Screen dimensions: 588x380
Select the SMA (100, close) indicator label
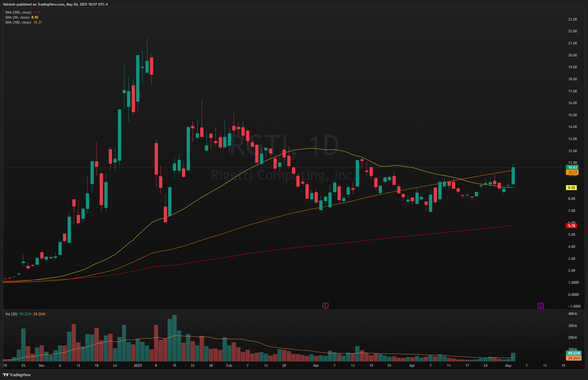pos(18,22)
